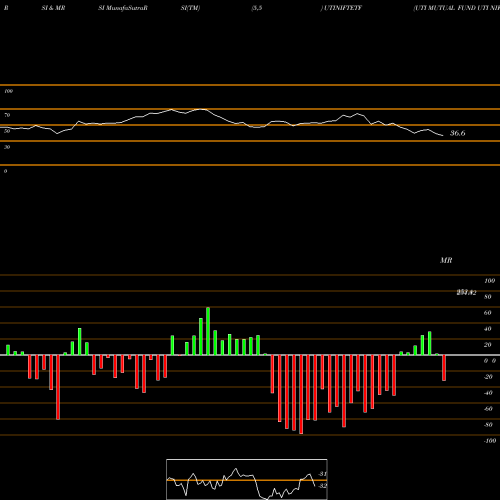
Task: Open the mini overview chart thumbnail
Action: 247,479
